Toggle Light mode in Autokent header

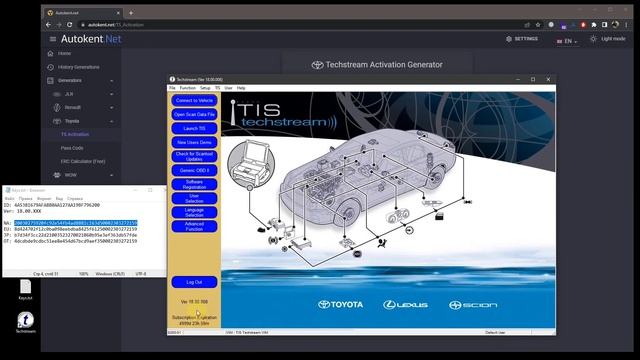608,39
